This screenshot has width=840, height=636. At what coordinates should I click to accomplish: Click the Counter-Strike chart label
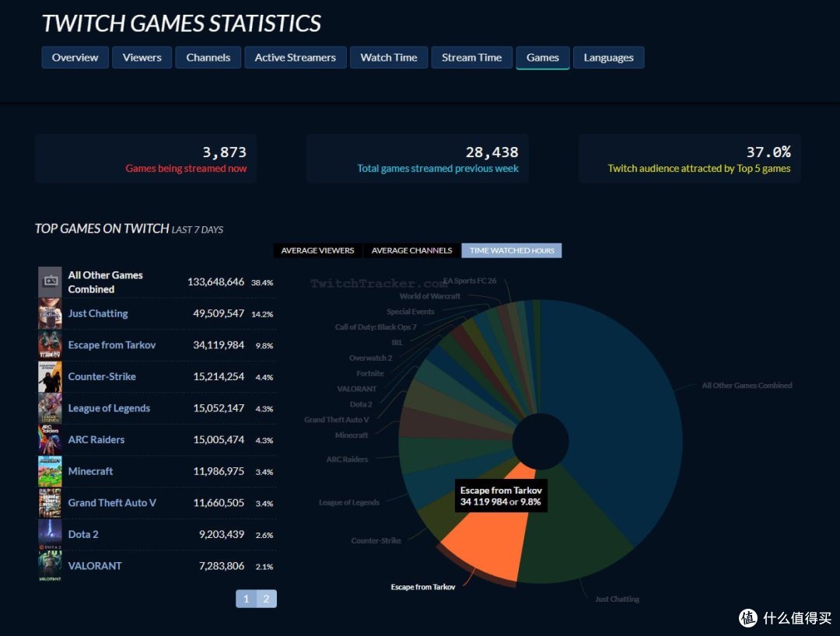pyautogui.click(x=376, y=540)
